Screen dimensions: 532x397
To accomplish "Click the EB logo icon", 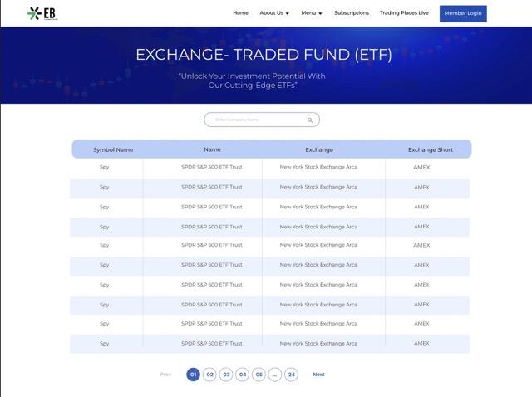I will click(x=42, y=13).
